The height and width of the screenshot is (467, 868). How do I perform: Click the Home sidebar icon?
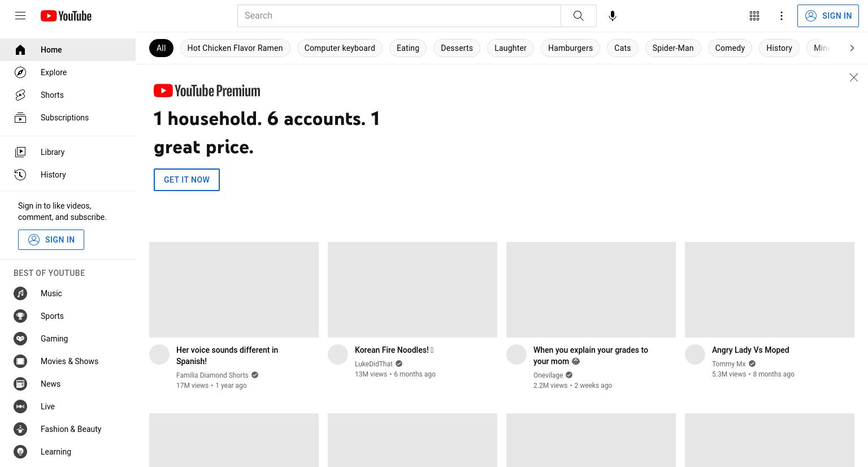20,50
